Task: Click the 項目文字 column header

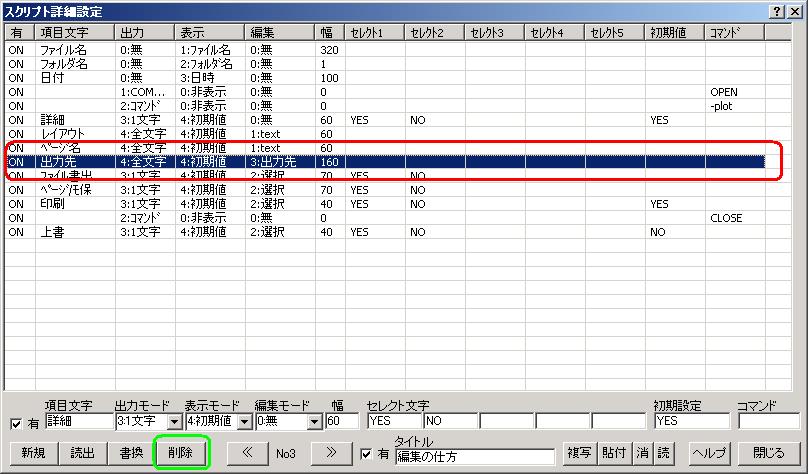Action: 75,33
